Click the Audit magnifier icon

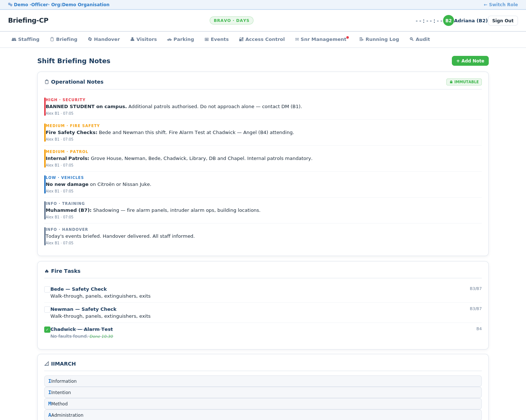(x=412, y=39)
